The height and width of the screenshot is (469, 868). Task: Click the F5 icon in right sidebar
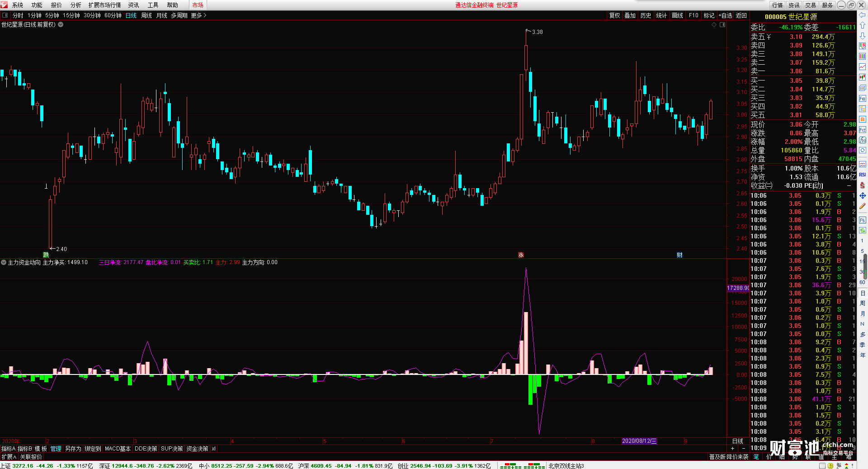pyautogui.click(x=862, y=220)
